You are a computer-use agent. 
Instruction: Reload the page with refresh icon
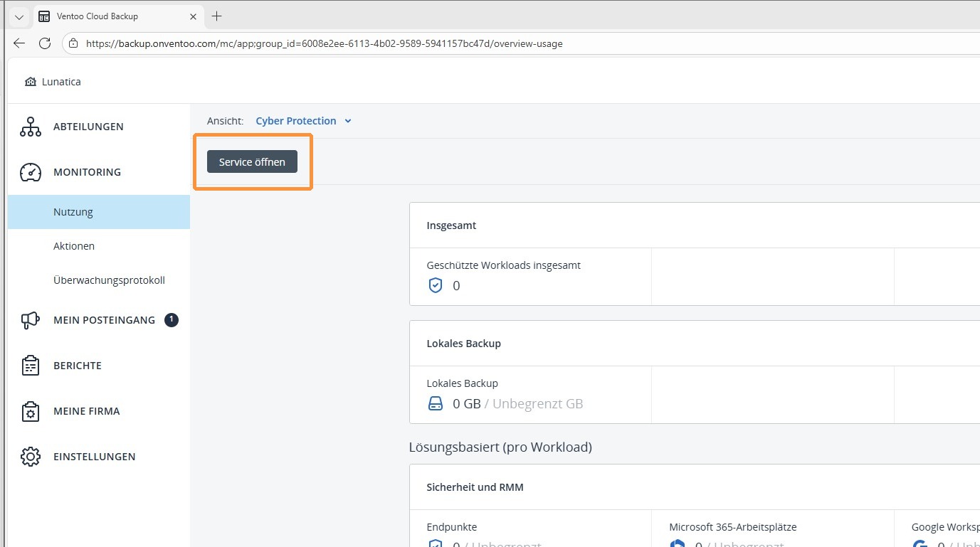(45, 43)
